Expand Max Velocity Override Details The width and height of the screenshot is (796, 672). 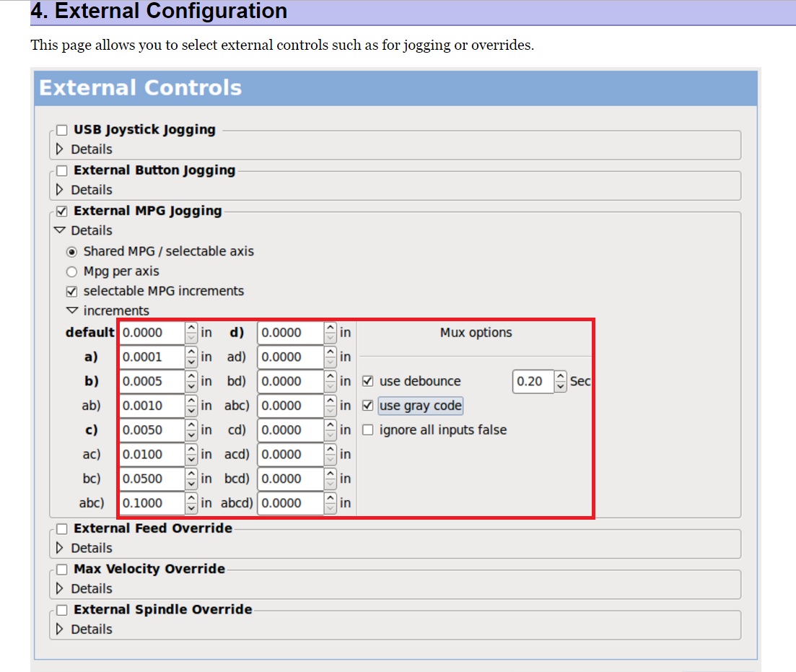[60, 588]
